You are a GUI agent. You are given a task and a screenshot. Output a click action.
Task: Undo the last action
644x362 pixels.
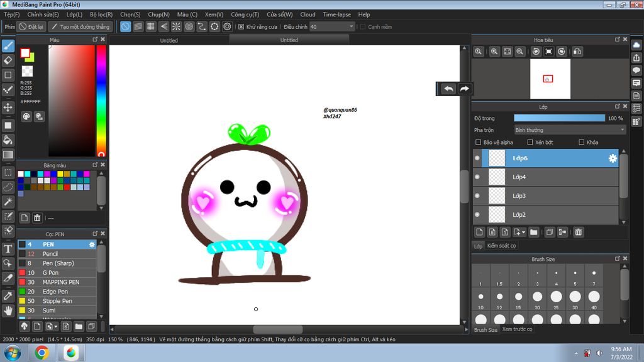(448, 89)
